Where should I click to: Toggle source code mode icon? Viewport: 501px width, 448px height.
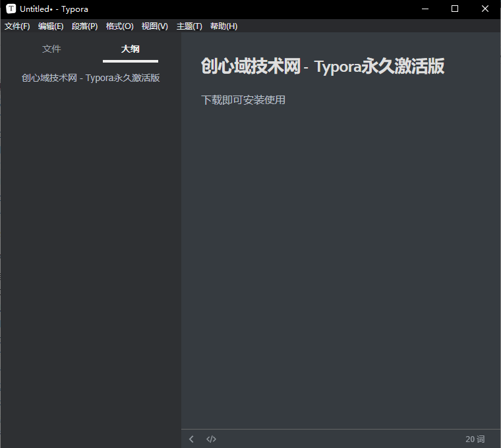(211, 439)
